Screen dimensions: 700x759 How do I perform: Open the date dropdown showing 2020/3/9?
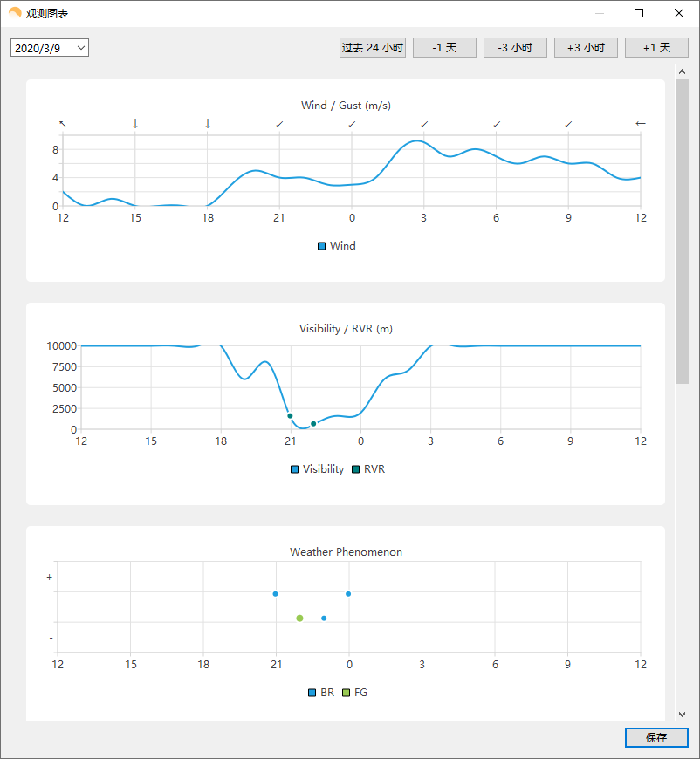tap(50, 48)
